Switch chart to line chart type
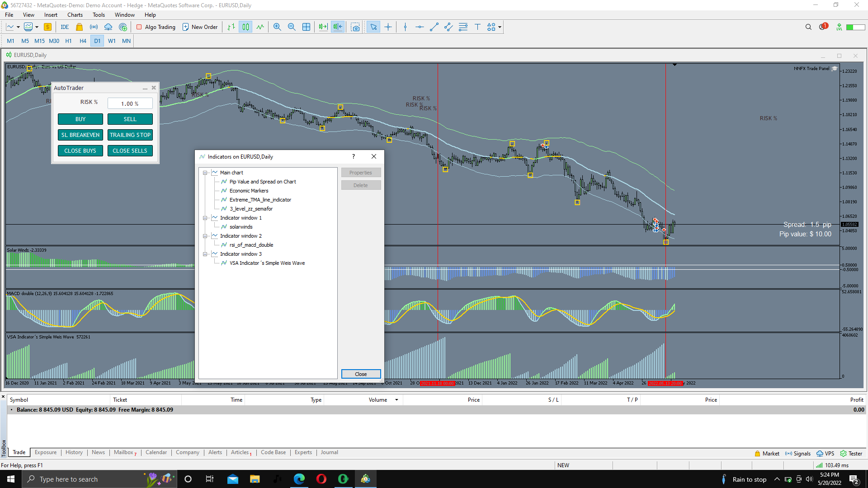 click(x=260, y=27)
